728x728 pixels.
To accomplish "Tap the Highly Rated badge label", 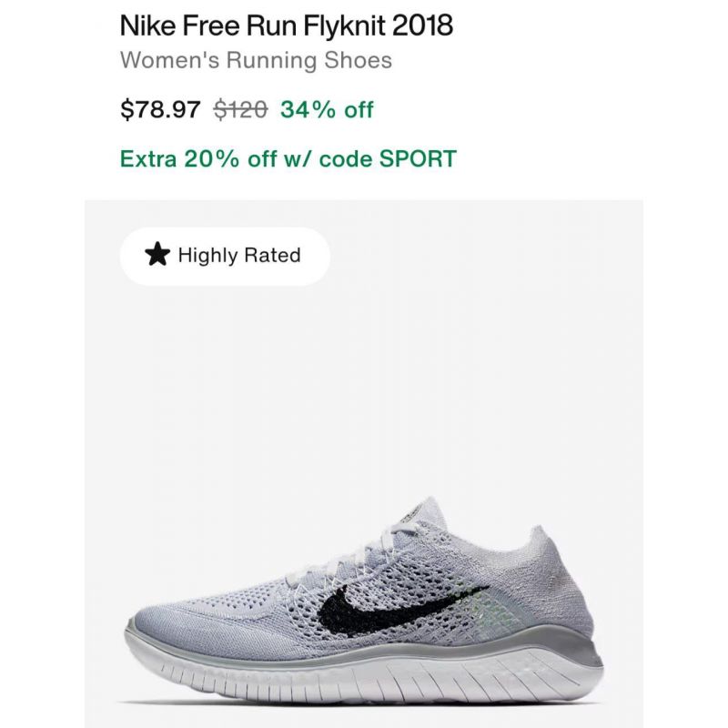I will (239, 256).
